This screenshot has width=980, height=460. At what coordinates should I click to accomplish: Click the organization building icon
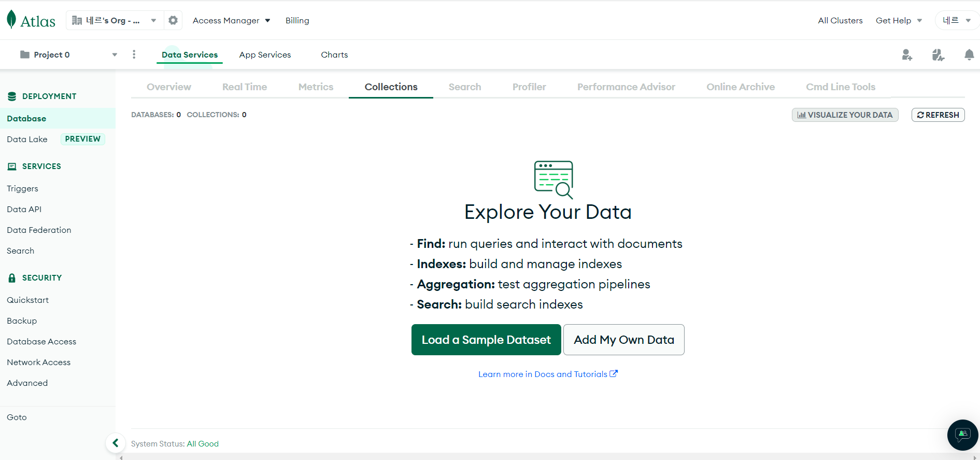click(77, 20)
